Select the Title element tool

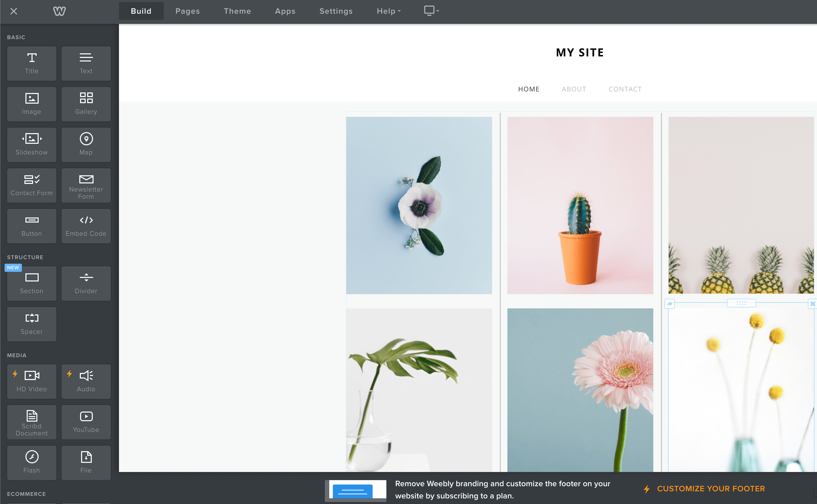coord(32,62)
